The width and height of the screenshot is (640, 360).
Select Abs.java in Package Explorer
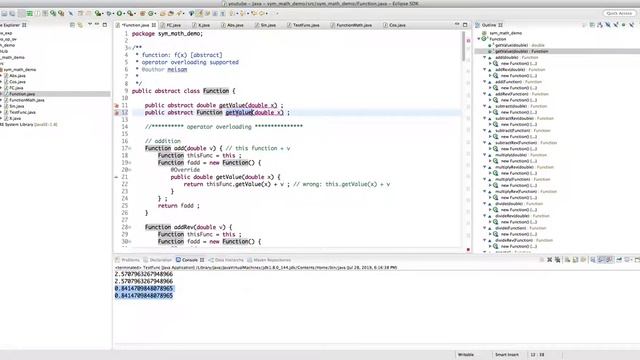click(x=17, y=76)
